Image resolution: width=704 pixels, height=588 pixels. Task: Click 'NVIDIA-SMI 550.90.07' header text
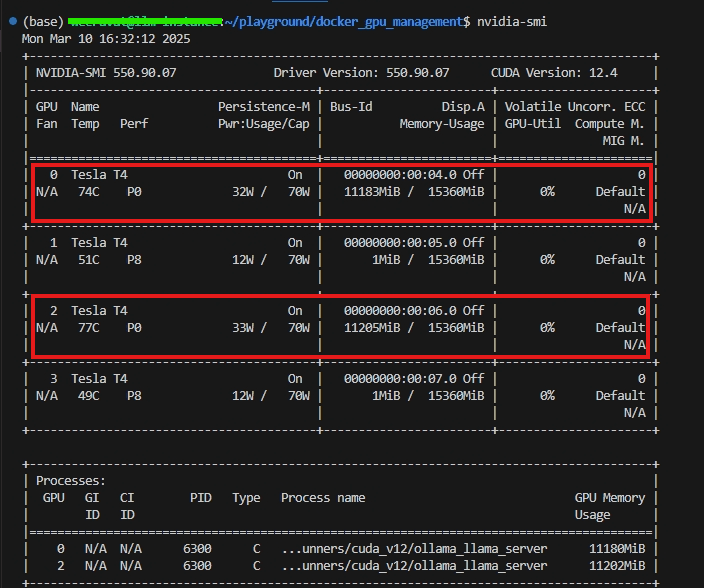coord(106,73)
